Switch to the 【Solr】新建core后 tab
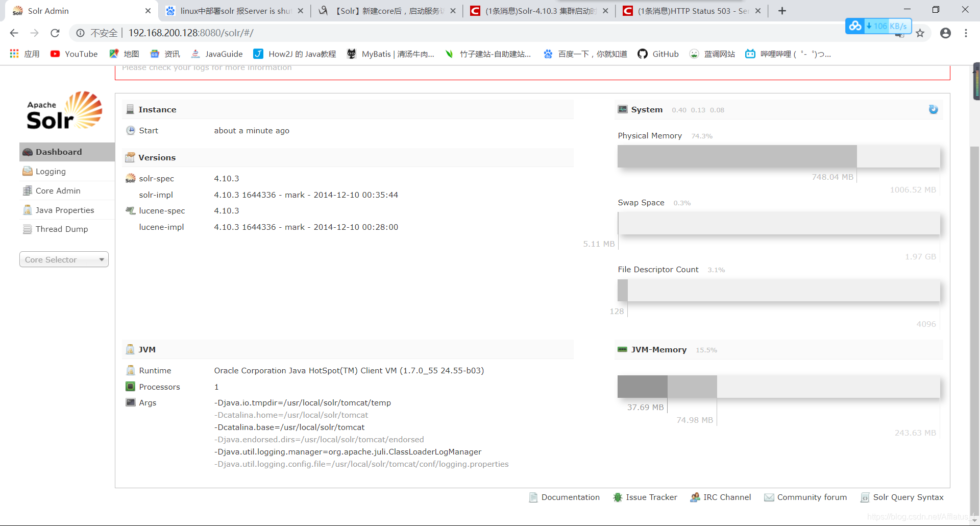 click(x=388, y=11)
